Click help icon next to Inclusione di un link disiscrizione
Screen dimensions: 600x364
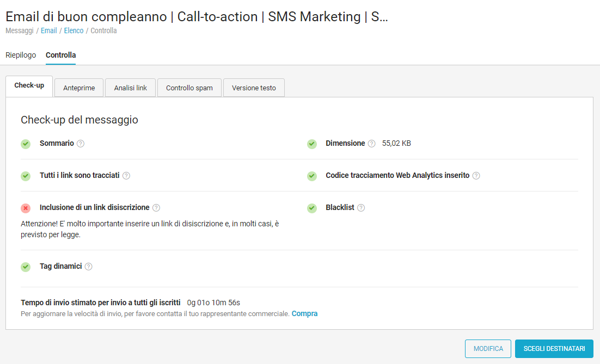(156, 208)
